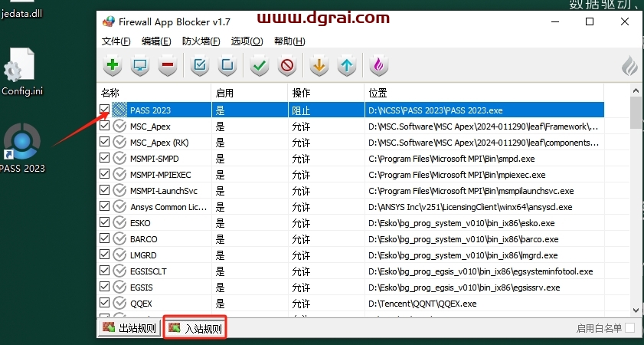Click path ending msmpilaunchsvc.exe

point(471,191)
